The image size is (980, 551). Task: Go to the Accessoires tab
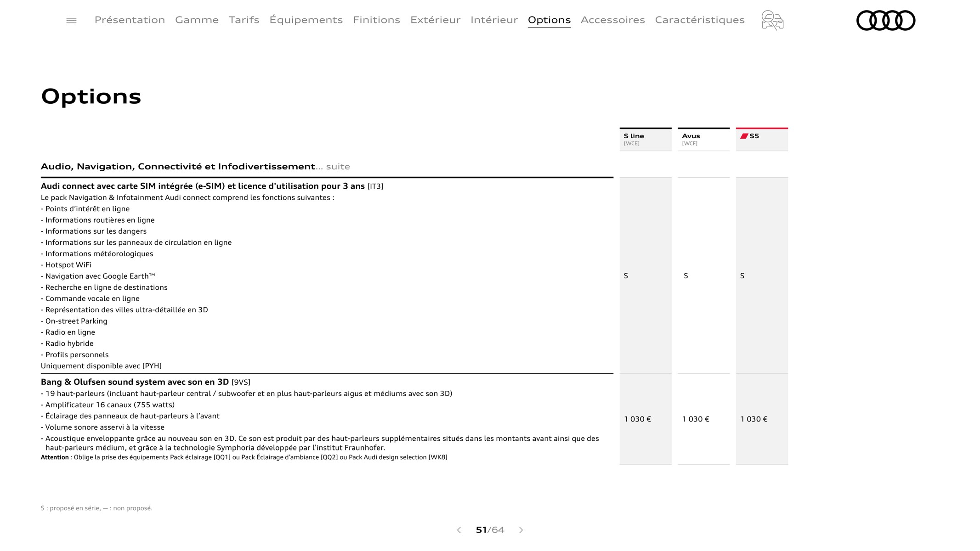pos(612,20)
